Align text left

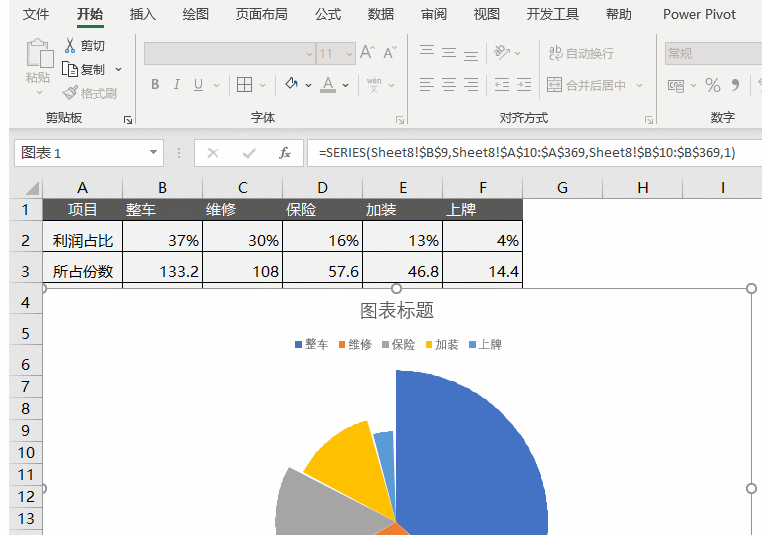pos(427,85)
